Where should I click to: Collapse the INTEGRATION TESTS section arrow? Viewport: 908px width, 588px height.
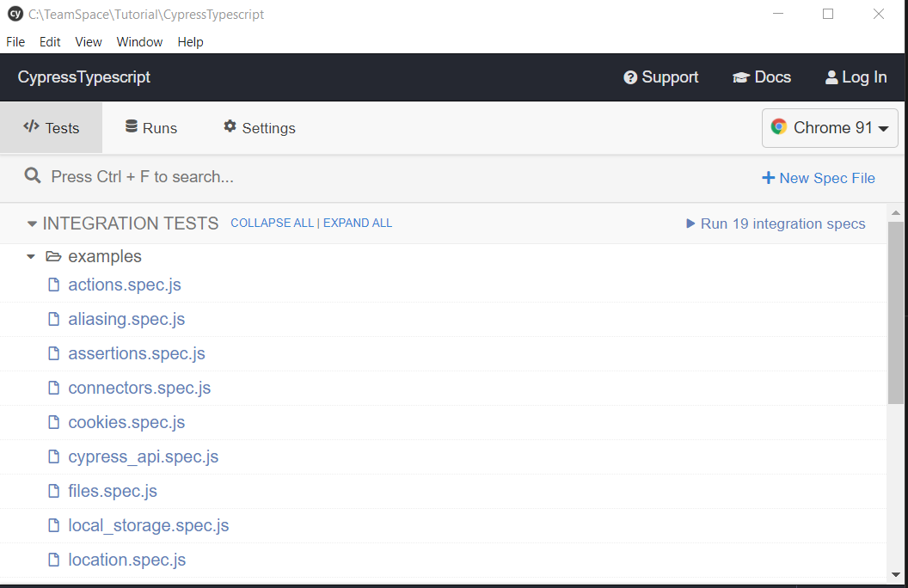pos(32,224)
